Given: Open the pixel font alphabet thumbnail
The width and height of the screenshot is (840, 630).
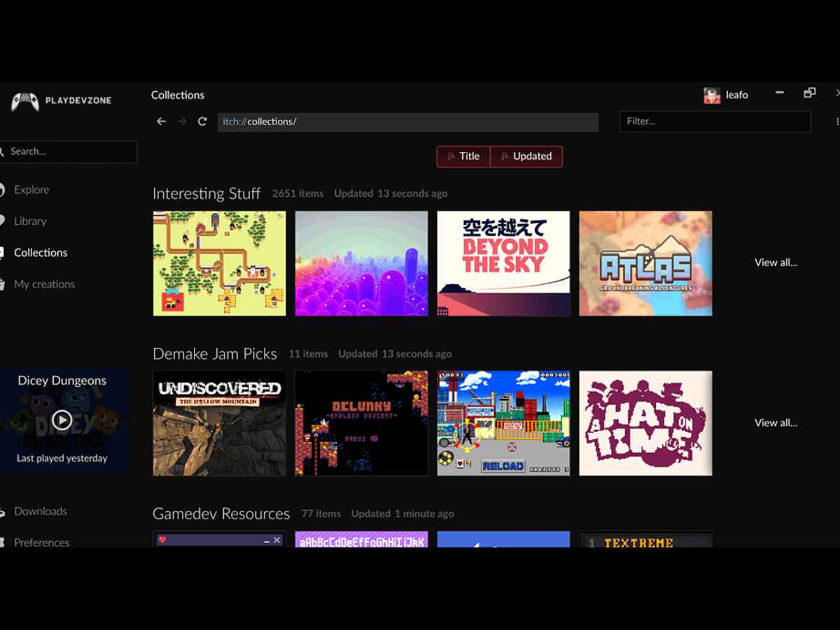Looking at the screenshot, I should [x=361, y=540].
